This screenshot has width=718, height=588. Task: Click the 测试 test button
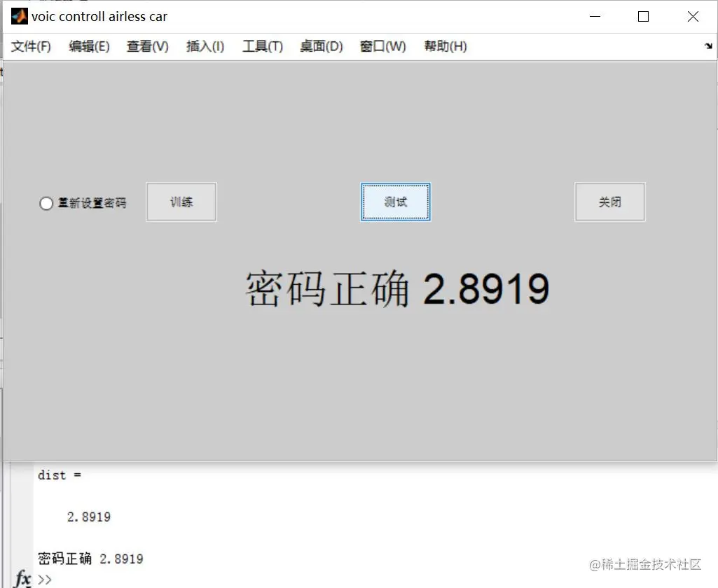point(395,202)
